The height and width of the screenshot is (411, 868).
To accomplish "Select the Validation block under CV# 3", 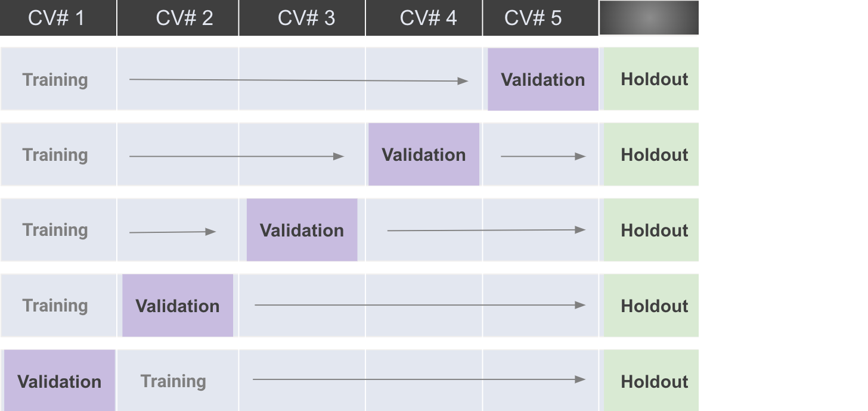I will [302, 231].
